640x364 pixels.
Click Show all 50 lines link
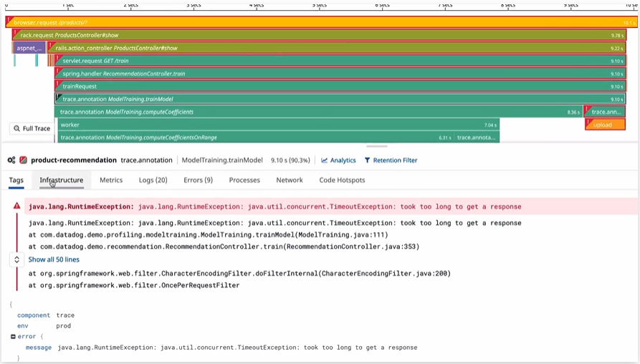coord(54,259)
